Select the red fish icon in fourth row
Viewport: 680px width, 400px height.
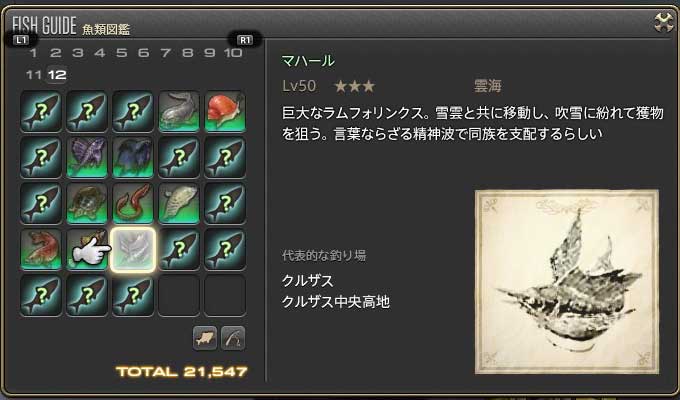41,249
